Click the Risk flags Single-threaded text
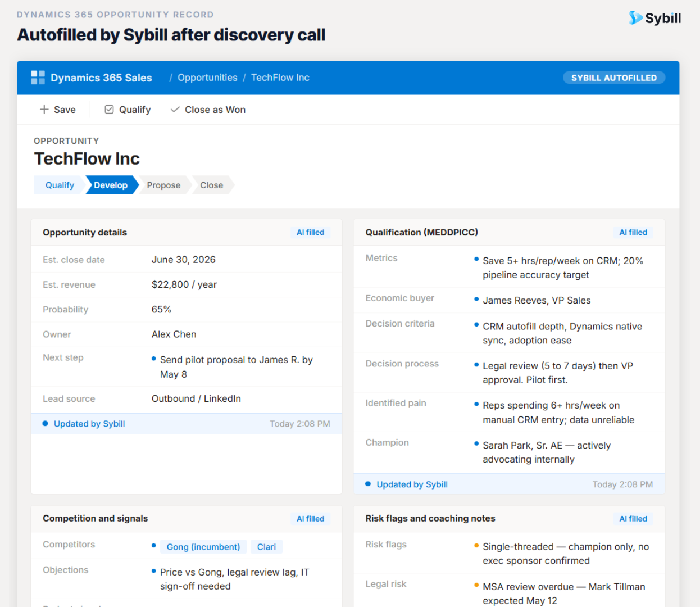 pyautogui.click(x=566, y=554)
